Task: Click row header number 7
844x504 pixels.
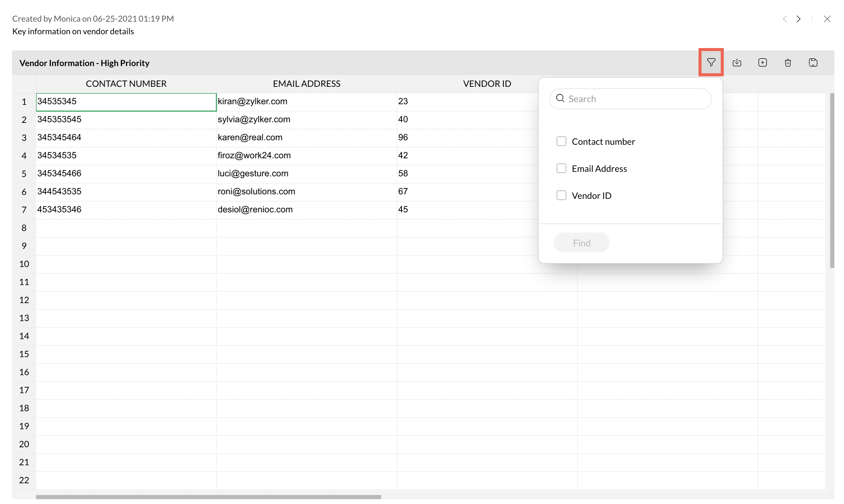Action: (24, 210)
